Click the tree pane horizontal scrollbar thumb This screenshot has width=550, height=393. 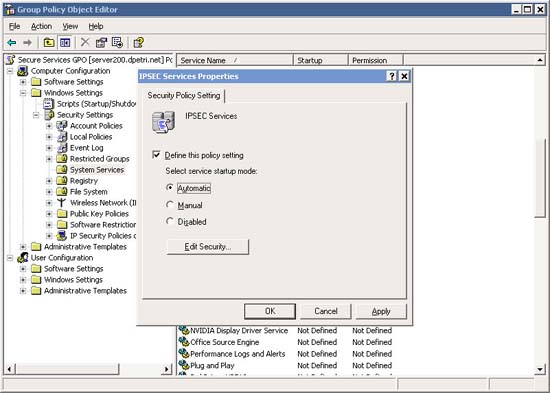click(x=68, y=369)
